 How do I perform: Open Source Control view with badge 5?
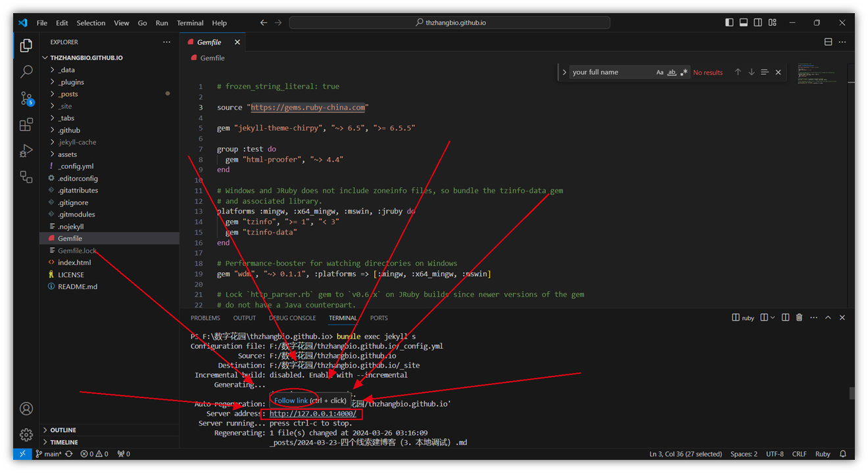(26, 99)
